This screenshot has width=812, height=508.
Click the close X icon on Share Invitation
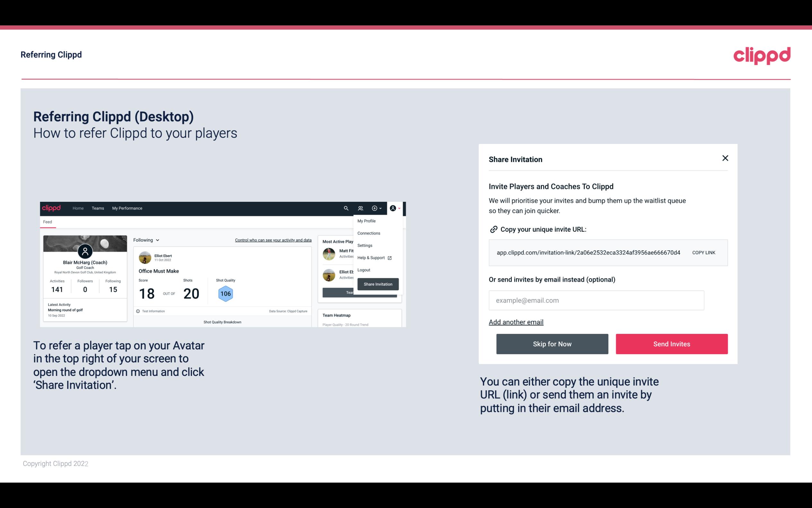coord(725,158)
